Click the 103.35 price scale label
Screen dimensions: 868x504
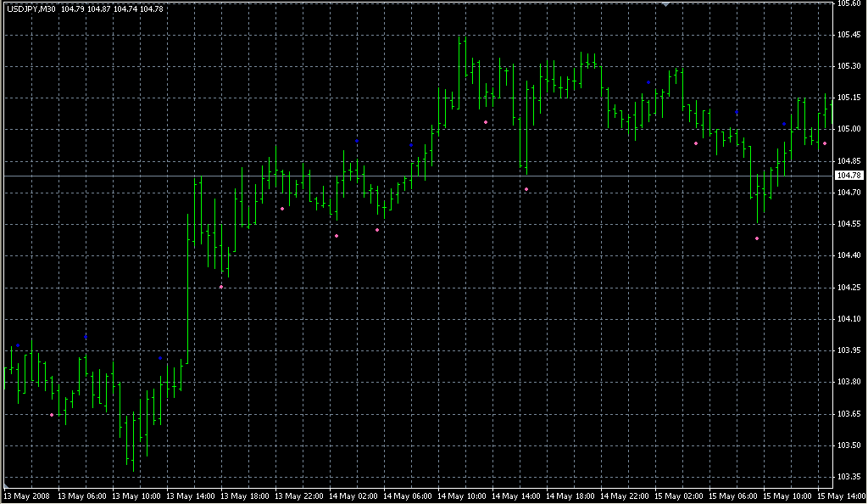[x=849, y=476]
